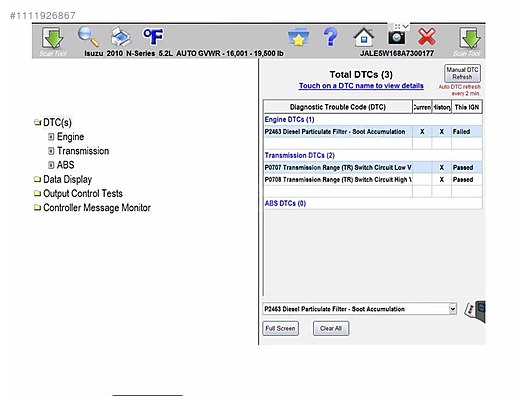Take a screenshot with camera icon
Viewport: 528px width, 396px height.
[396, 38]
